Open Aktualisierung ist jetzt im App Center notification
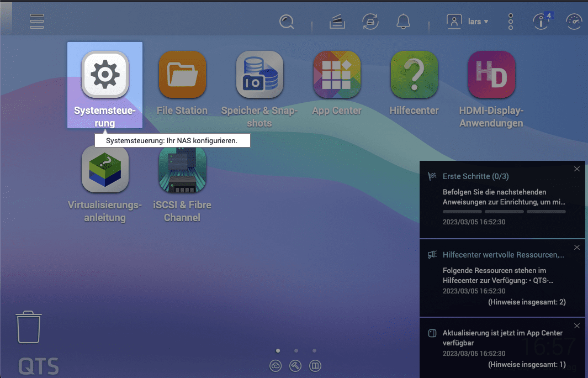Image resolution: width=588 pixels, height=378 pixels. [x=502, y=338]
